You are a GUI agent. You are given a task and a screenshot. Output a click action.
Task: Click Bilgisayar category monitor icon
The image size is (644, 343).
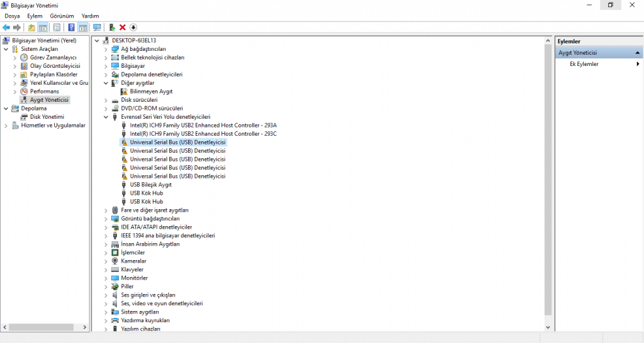point(115,66)
